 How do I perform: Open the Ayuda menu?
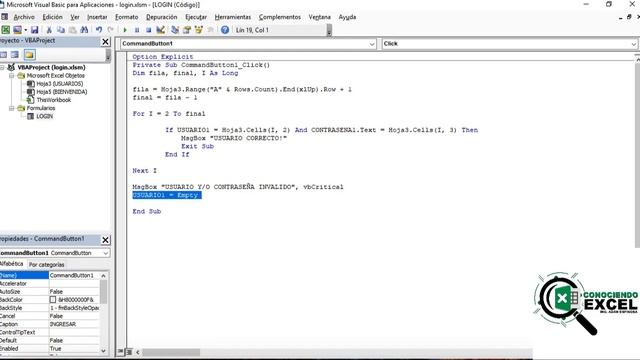[x=347, y=17]
